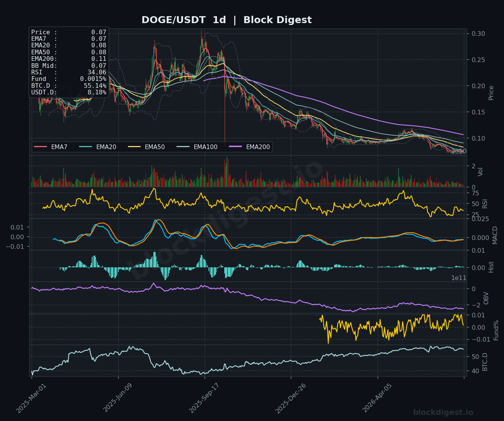
Task: Click the OBV axis label
Action: pos(486,298)
